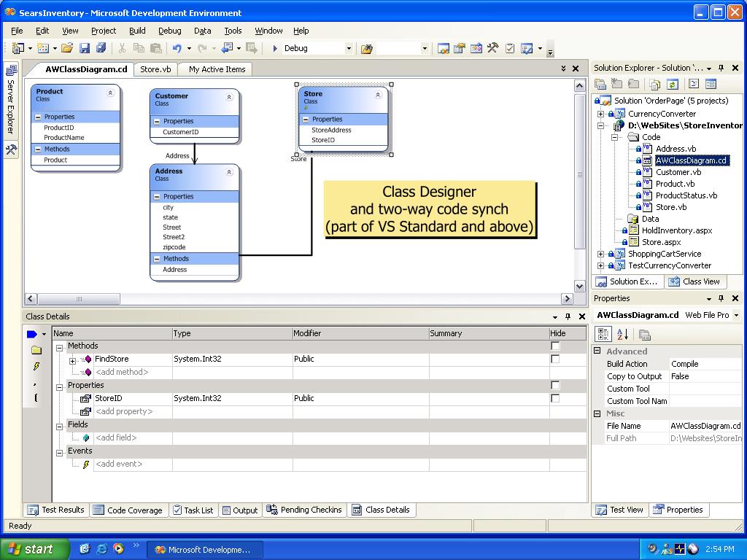Collapse Properties section in Product class

point(38,117)
